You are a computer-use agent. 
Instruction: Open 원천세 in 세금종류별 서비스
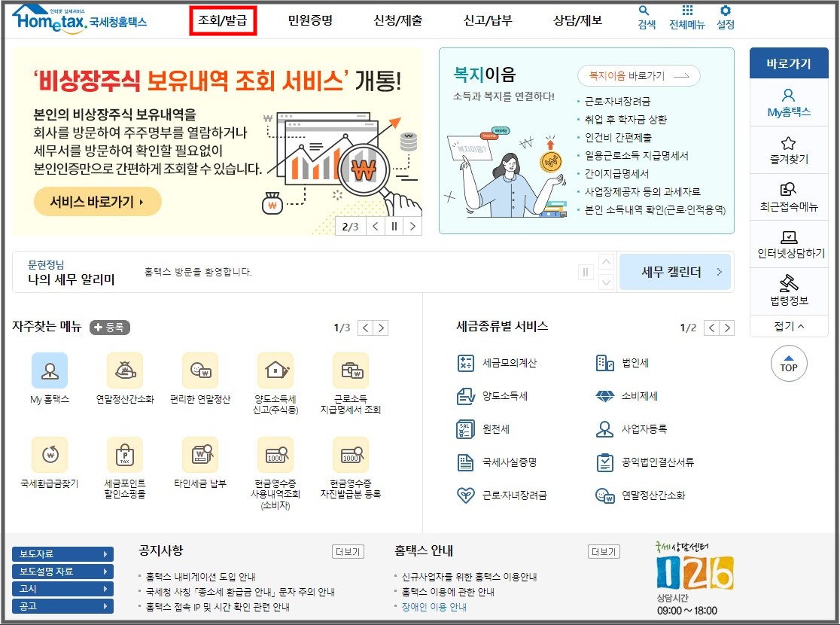483,429
